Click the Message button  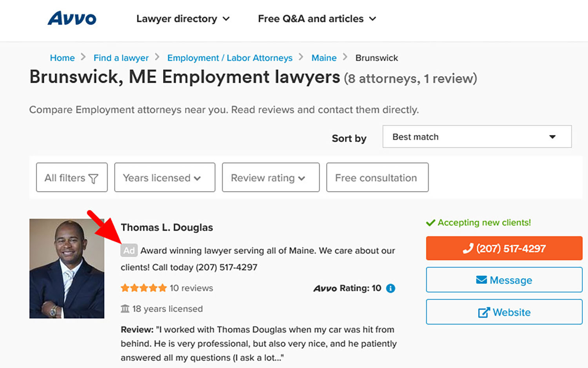(504, 280)
